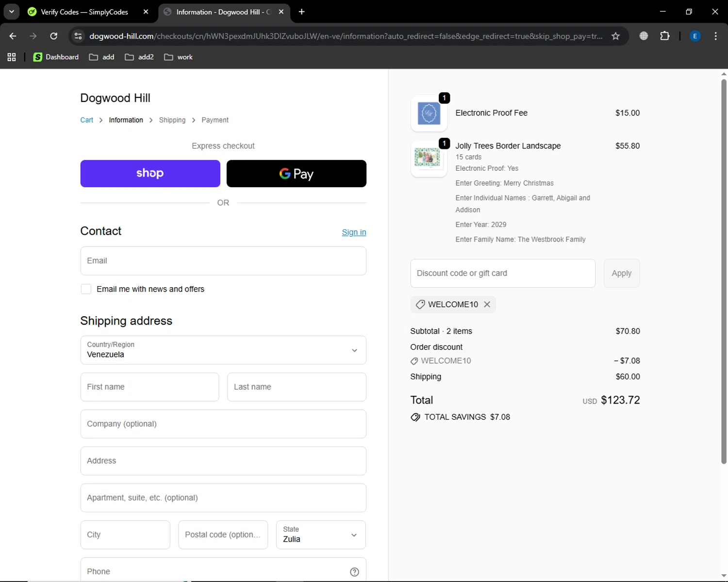The width and height of the screenshot is (728, 582).
Task: Click the phone help question mark icon
Action: tap(354, 572)
